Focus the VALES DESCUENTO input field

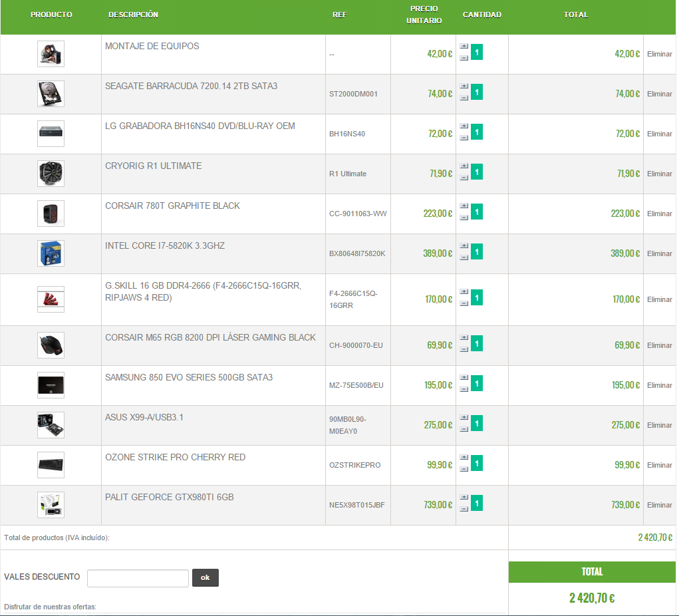[x=138, y=578]
